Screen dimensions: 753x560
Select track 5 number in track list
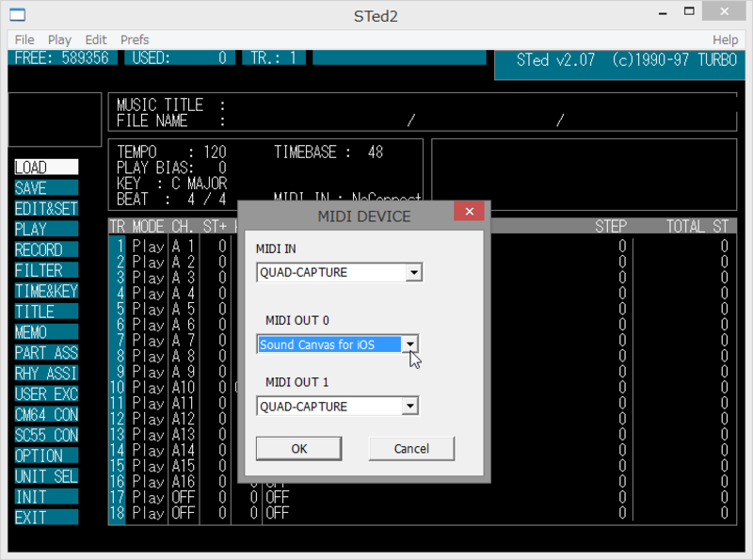tap(120, 309)
